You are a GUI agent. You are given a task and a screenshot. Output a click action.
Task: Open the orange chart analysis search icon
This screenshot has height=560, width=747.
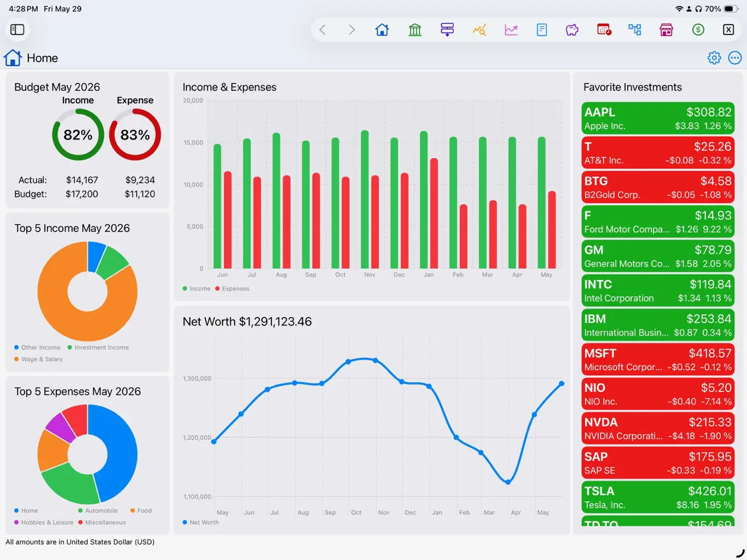tap(479, 30)
